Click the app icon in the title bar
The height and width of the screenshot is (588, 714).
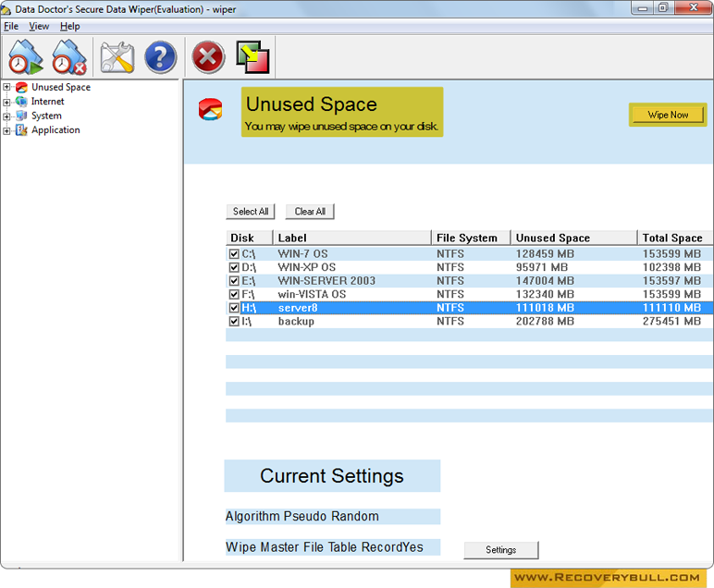pos(6,9)
